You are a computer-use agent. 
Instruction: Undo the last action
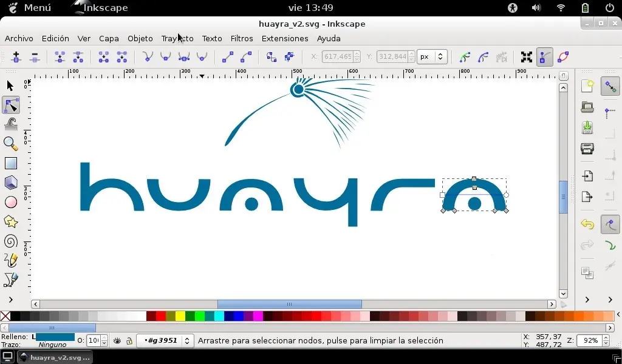coord(587,224)
